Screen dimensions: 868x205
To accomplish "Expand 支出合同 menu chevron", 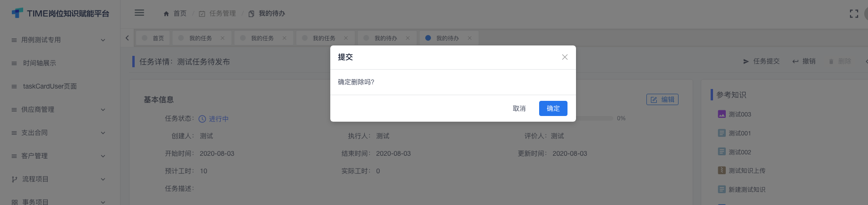I will [103, 133].
